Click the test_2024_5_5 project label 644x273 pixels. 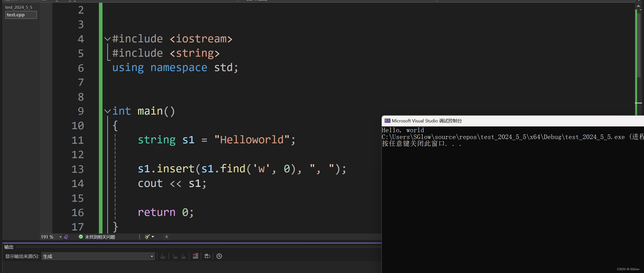pyautogui.click(x=19, y=7)
